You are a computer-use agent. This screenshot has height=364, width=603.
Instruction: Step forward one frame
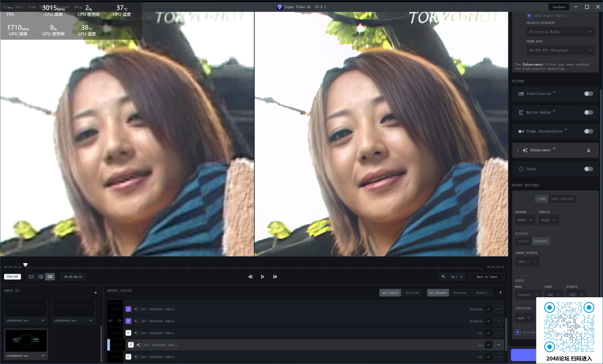click(x=275, y=277)
